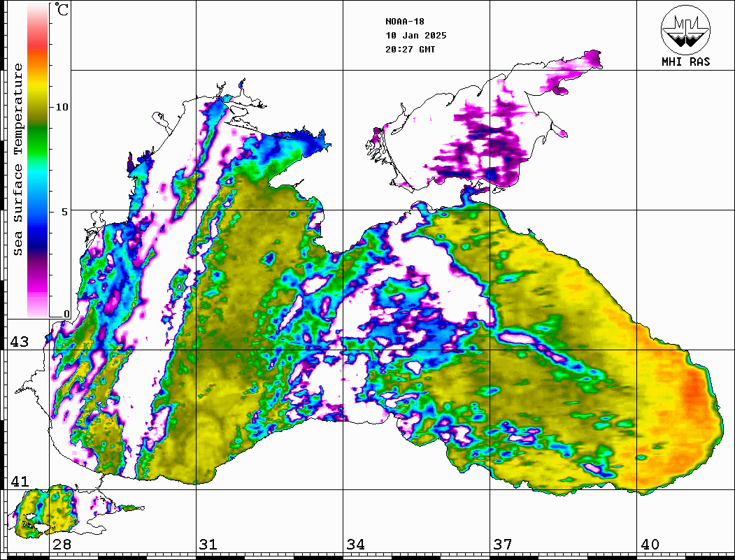Click the longitude label 28

point(62,545)
